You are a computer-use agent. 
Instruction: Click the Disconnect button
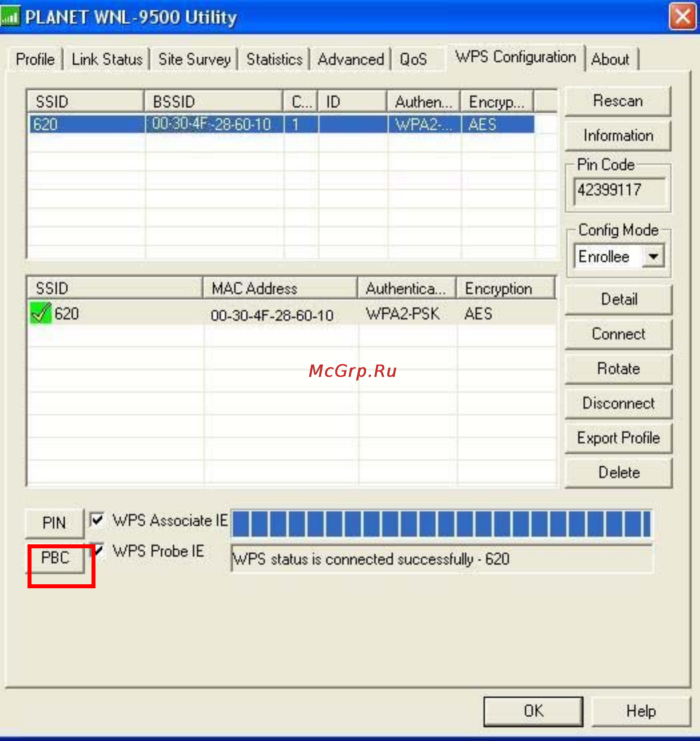click(x=619, y=403)
